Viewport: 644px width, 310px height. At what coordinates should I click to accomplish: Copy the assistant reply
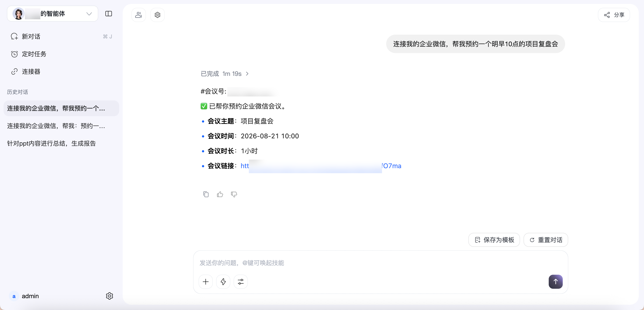coord(206,194)
